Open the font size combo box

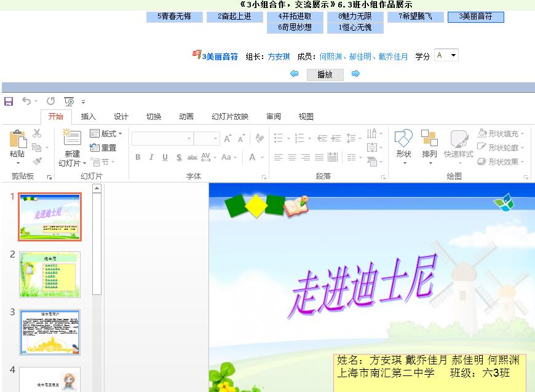point(207,139)
